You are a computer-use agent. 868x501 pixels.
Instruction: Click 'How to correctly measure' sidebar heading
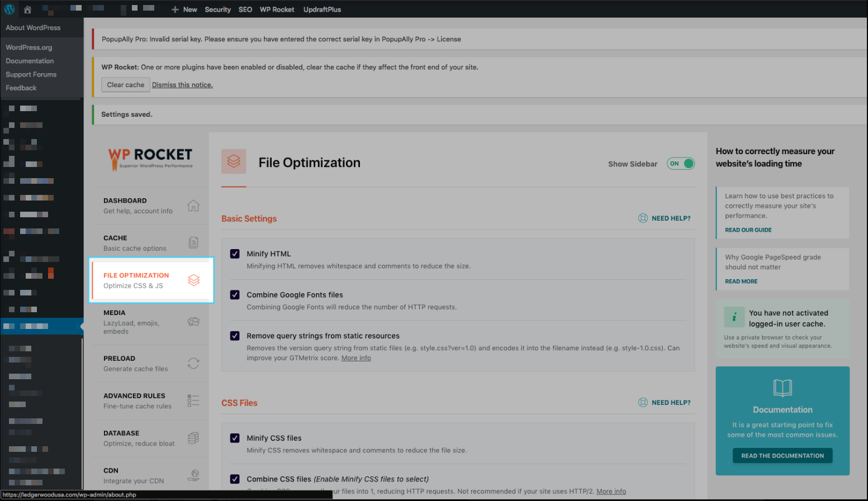[x=775, y=158]
